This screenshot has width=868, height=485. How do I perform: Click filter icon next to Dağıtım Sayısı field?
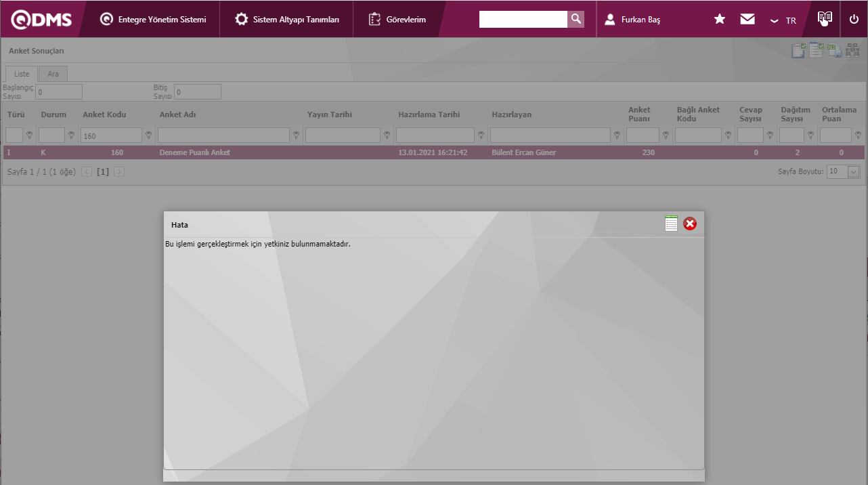coord(810,135)
